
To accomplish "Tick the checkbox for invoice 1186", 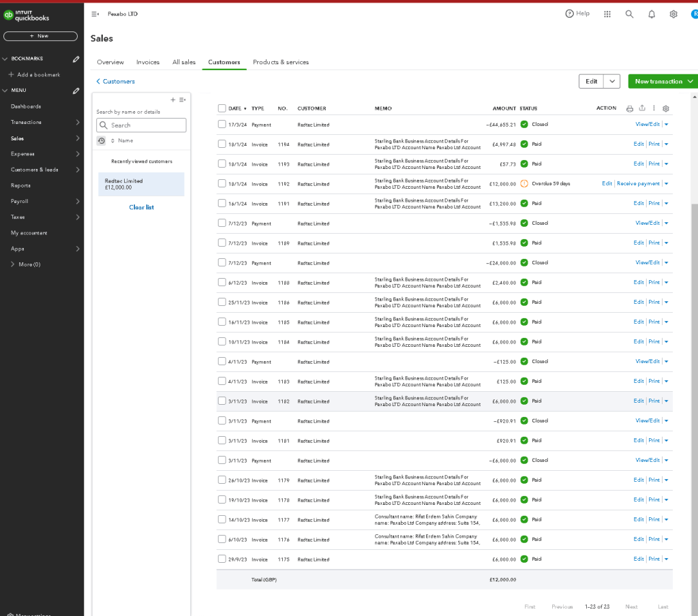I will (222, 302).
